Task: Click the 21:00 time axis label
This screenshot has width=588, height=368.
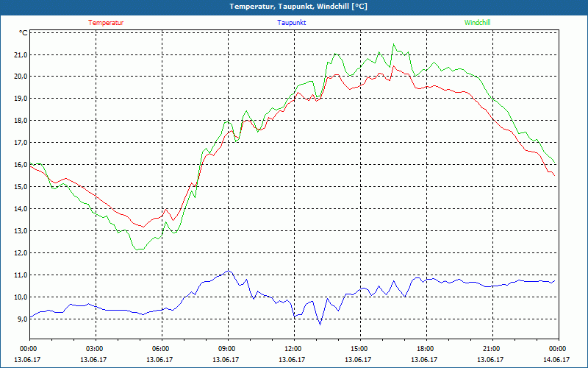Action: coord(492,349)
